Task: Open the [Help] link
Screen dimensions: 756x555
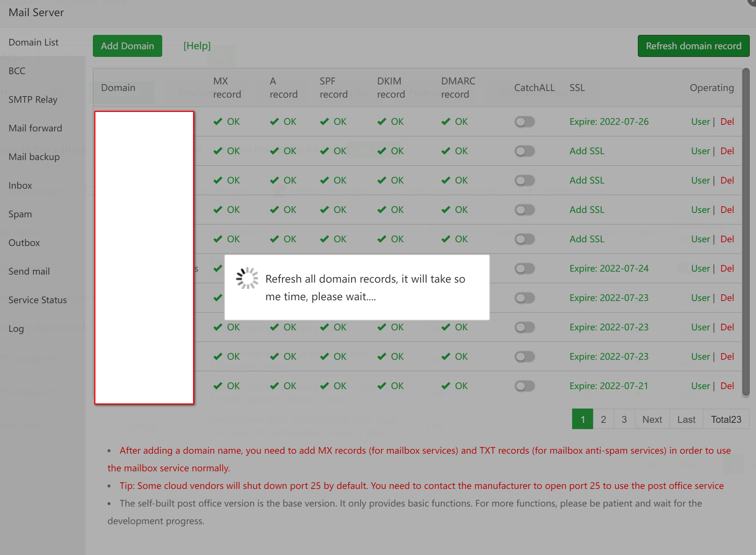Action: pos(197,46)
